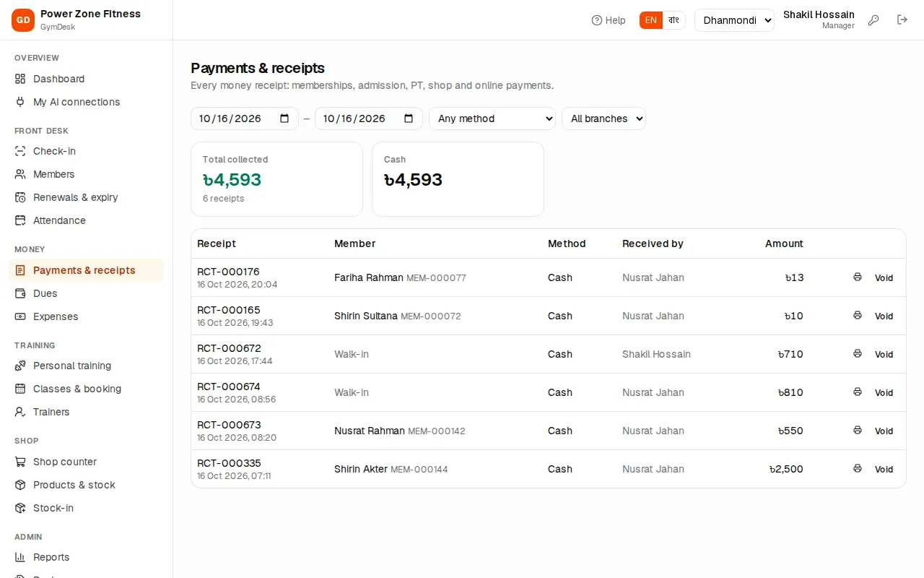Expand the All branches filter
924x578 pixels.
(x=603, y=118)
